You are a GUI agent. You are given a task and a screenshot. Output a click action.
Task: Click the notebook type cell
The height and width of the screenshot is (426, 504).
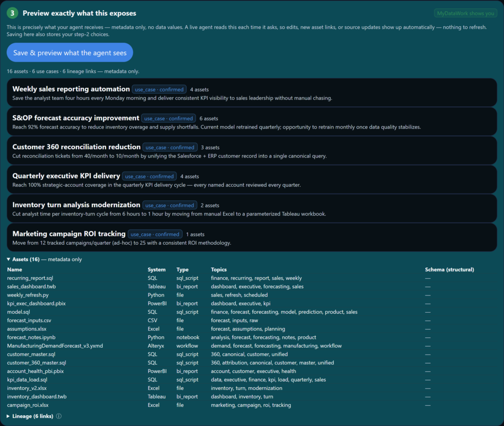[188, 337]
